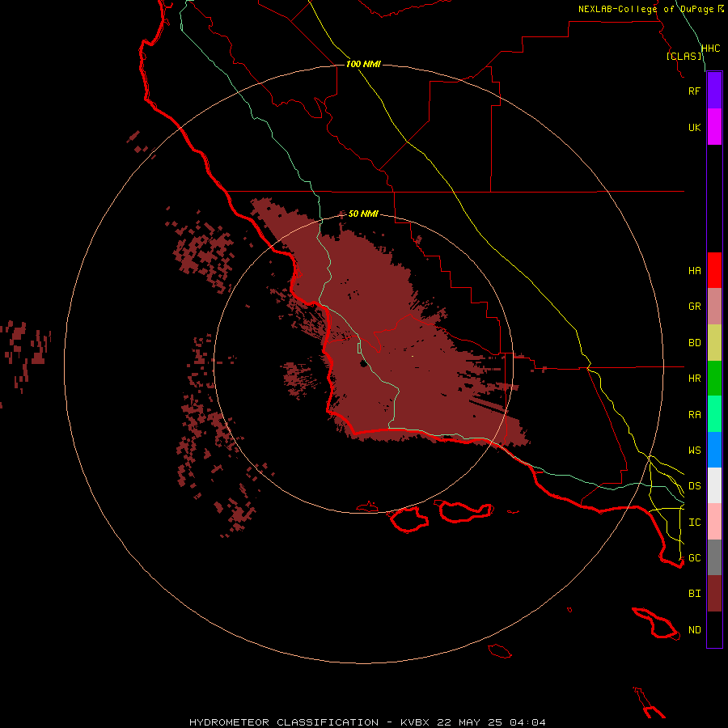Click the HHC product code text
The width and height of the screenshot is (728, 728).
[x=710, y=49]
